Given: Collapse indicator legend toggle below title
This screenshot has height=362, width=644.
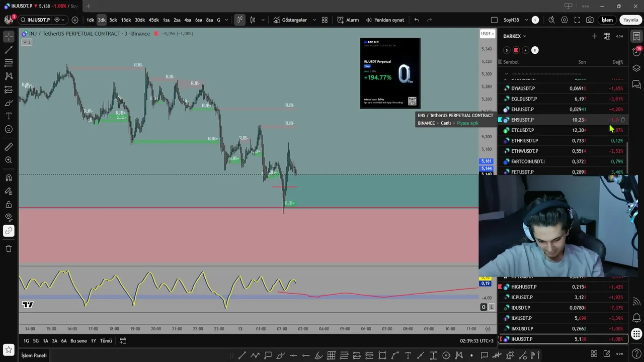Looking at the screenshot, I should [27, 42].
